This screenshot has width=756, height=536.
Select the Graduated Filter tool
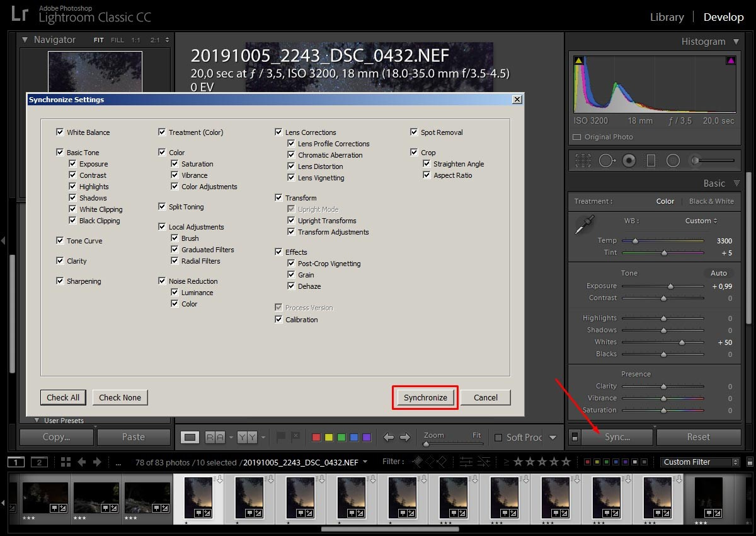(x=651, y=161)
